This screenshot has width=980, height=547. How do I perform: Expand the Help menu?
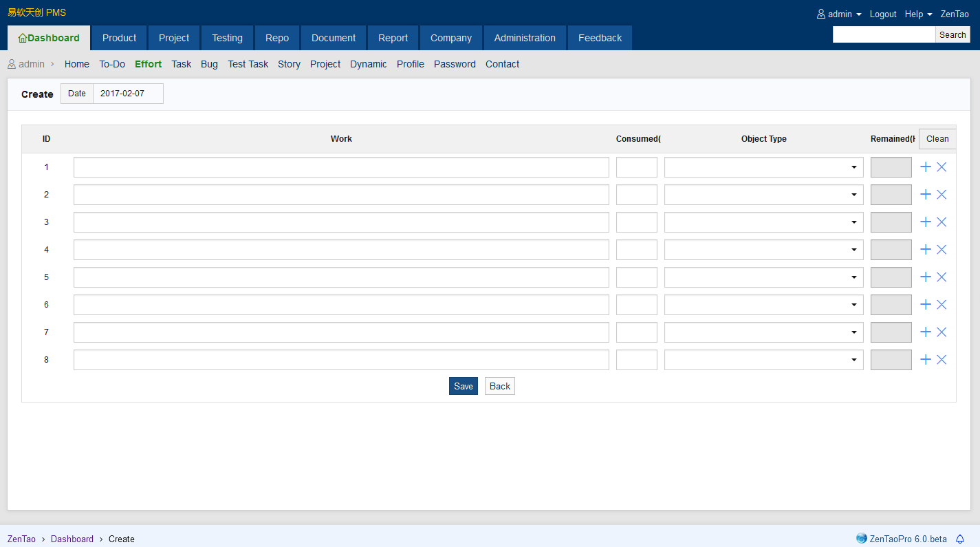918,14
